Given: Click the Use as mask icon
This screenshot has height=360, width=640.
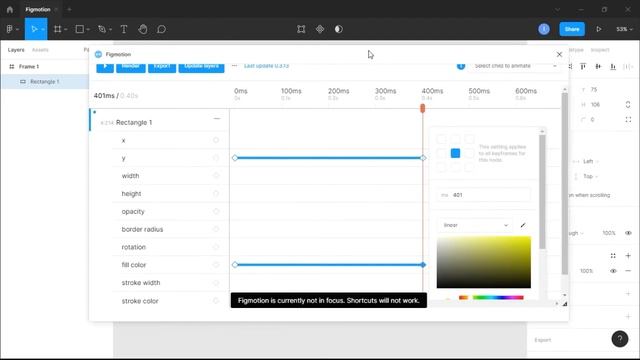Looking at the screenshot, I should pyautogui.click(x=338, y=29).
